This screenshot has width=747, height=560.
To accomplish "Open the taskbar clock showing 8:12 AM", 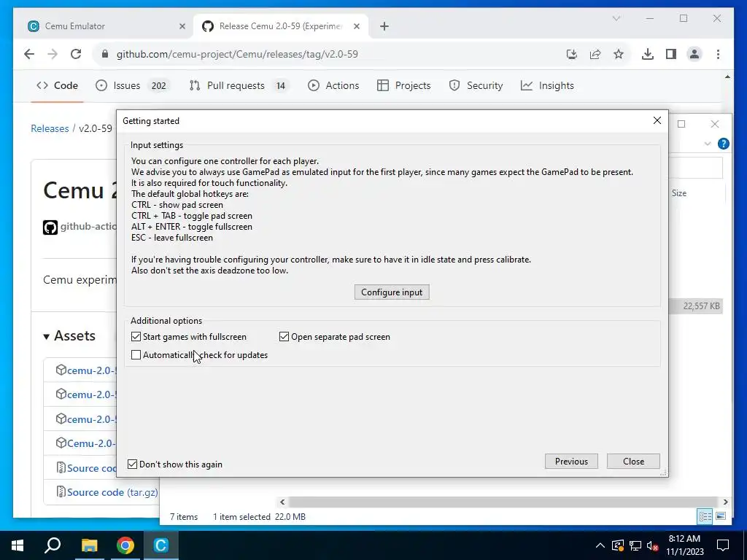I will [x=684, y=545].
